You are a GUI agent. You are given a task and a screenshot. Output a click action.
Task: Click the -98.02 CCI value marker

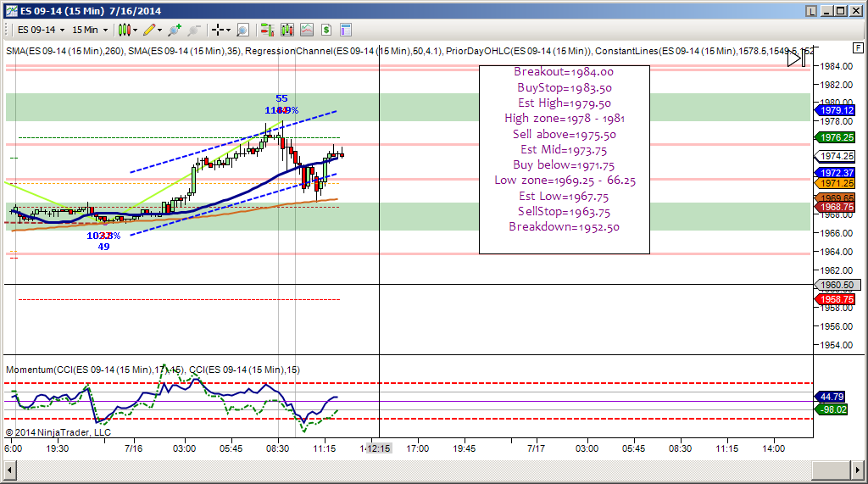tap(831, 409)
